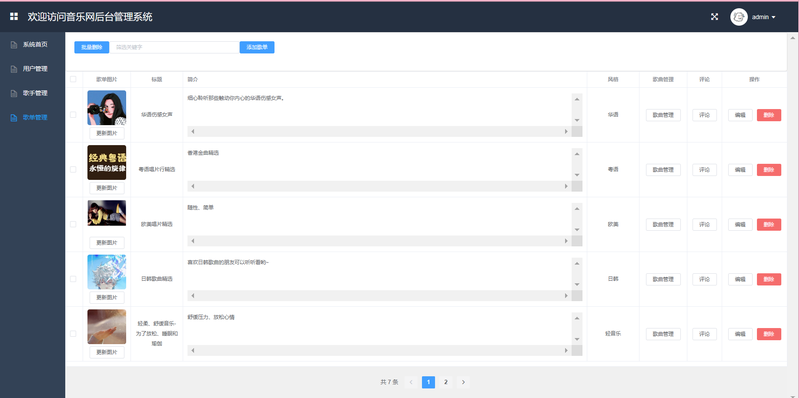Click scroll-down arrow in 欧美唱片精选 description box

pyautogui.click(x=577, y=230)
